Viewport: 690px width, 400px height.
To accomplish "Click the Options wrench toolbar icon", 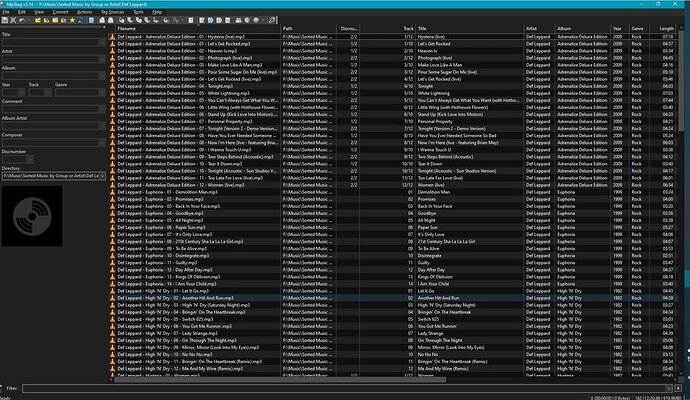I will (x=272, y=20).
